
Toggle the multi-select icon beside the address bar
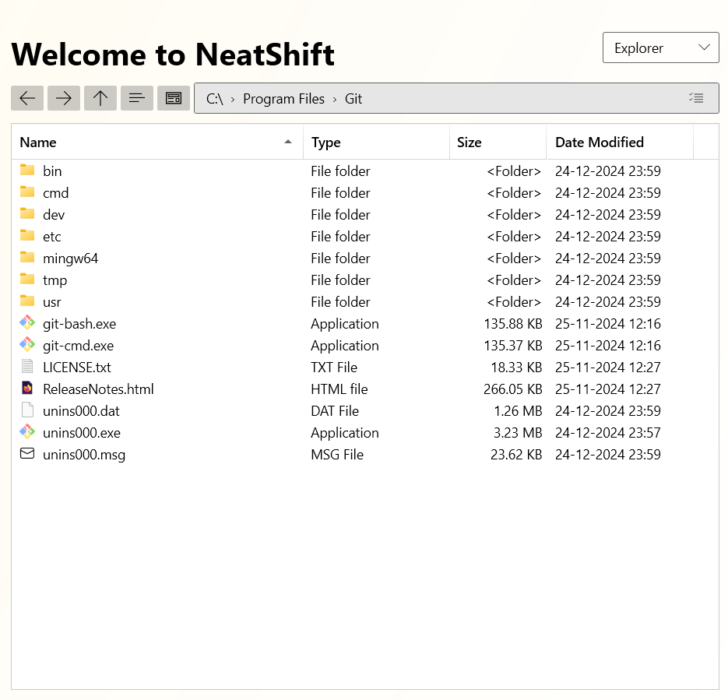tap(697, 98)
